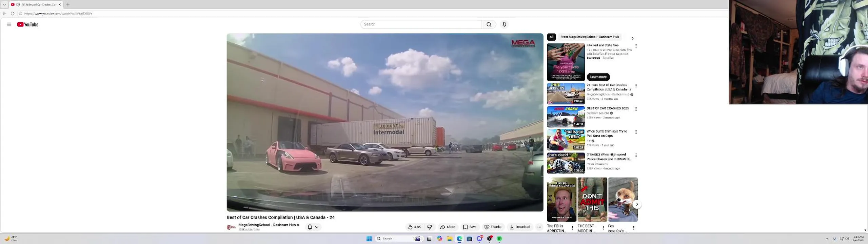Show more filter chips with right arrow
Screen dimensions: 868x244
click(632, 38)
